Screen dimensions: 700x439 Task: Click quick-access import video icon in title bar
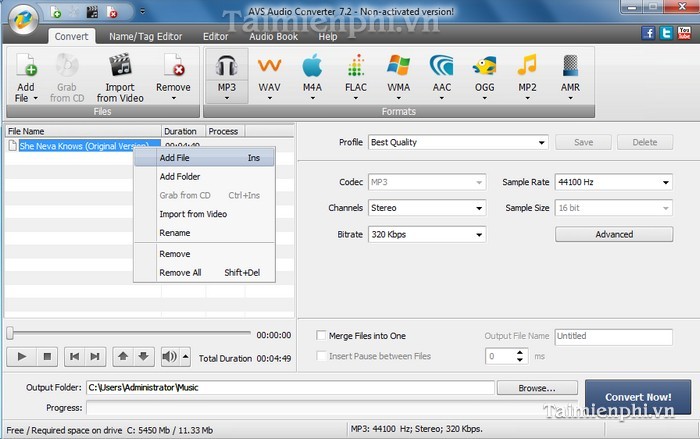pos(92,12)
